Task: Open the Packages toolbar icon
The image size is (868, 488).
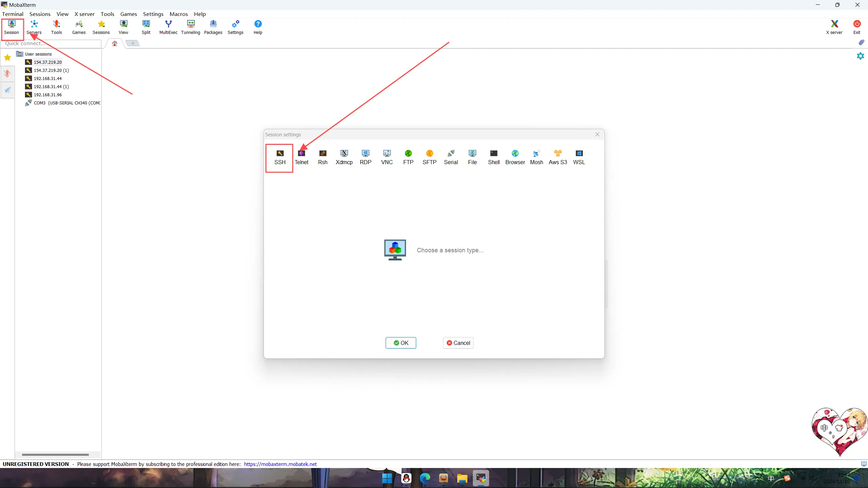Action: coord(213,27)
